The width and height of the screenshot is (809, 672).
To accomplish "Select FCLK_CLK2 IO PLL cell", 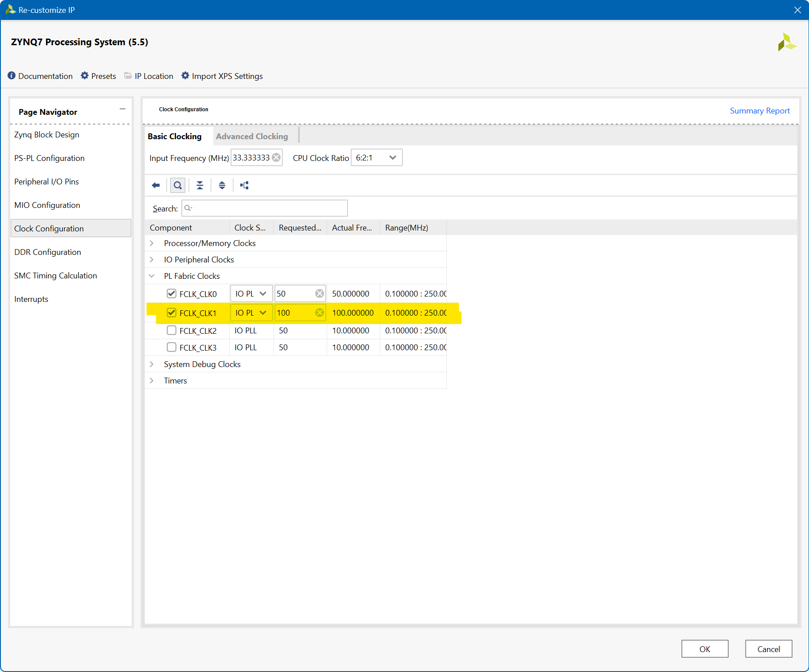I will click(251, 330).
